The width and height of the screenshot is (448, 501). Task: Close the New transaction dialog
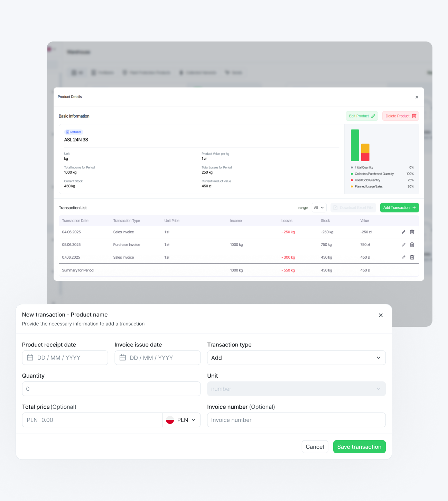pos(381,315)
